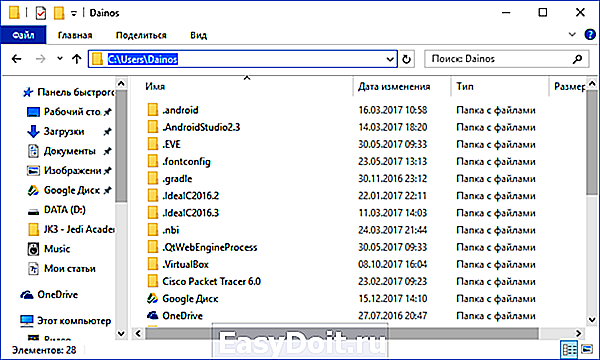600x360 pixels.
Task: Open JK3 - Jedi Academy navigation folder
Action: 71,229
